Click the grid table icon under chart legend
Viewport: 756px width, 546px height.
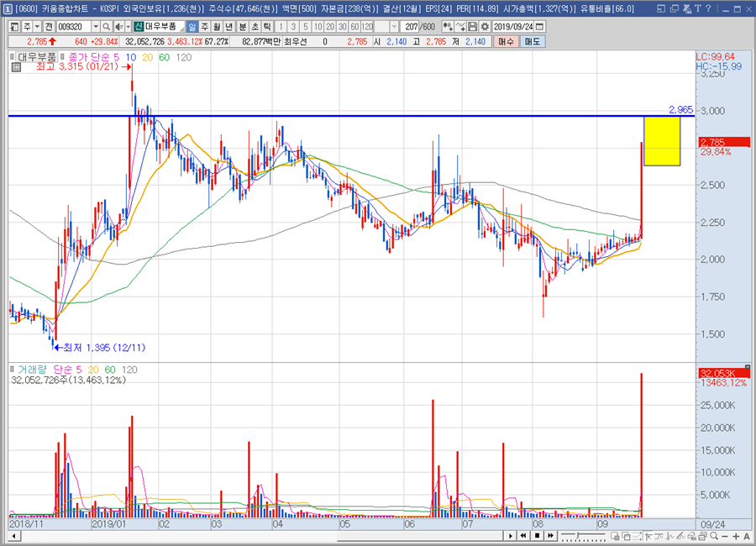pyautogui.click(x=16, y=67)
